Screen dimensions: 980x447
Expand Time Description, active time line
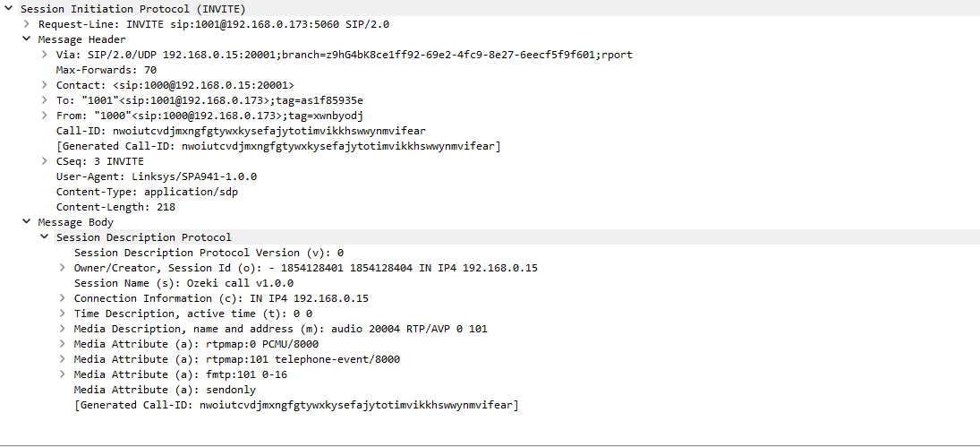(x=63, y=314)
